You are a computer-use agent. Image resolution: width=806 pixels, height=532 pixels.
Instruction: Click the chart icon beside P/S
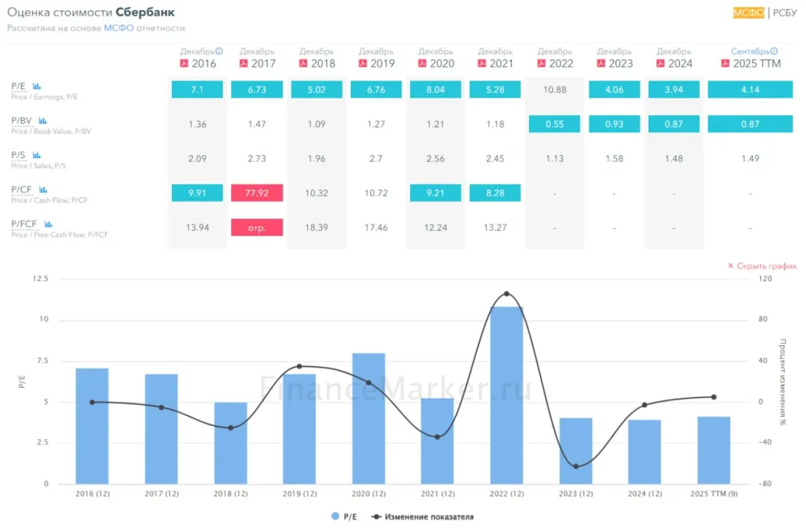click(37, 155)
